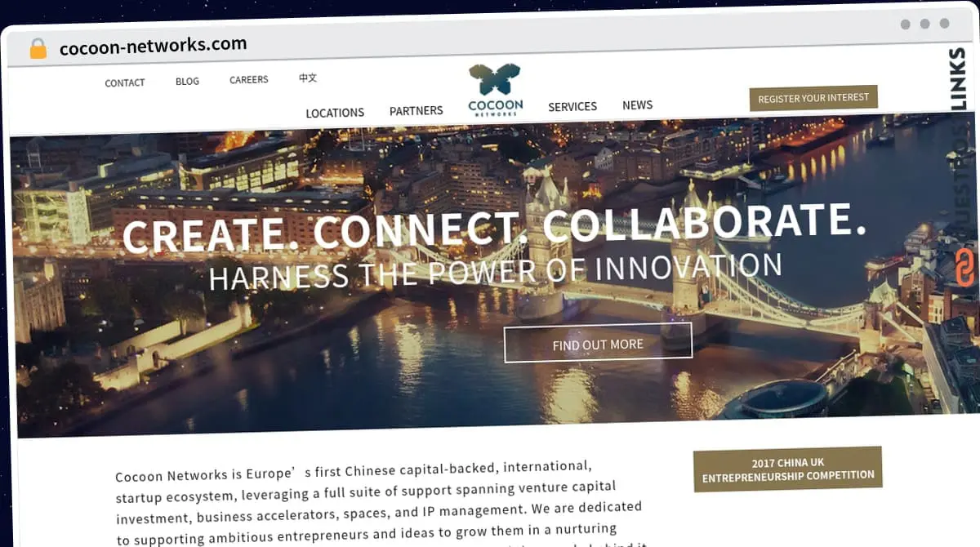Viewport: 980px width, 547px height.
Task: Open the Services menu item
Action: click(572, 106)
